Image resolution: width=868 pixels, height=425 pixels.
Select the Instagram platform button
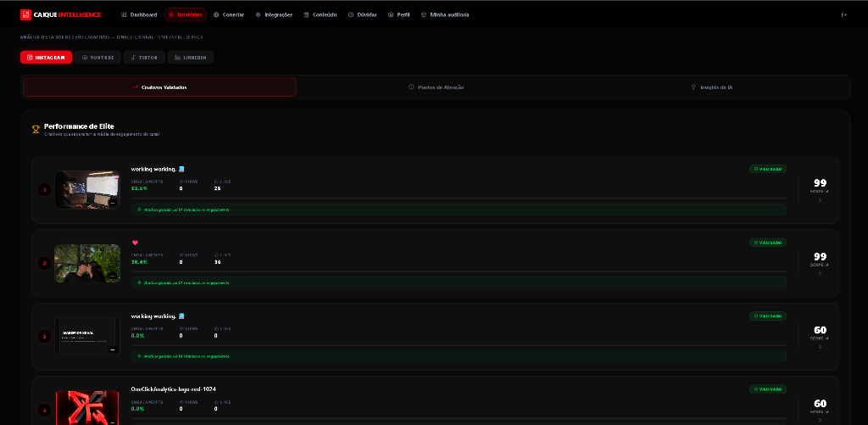46,57
